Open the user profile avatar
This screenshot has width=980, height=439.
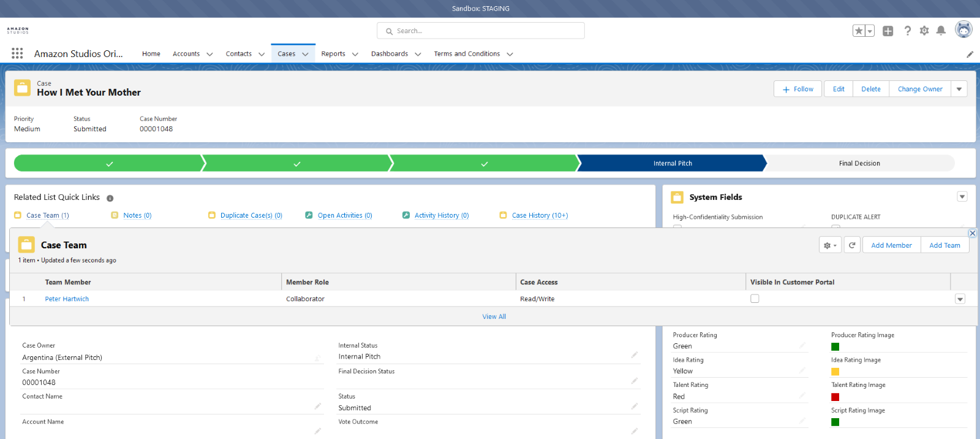(964, 29)
